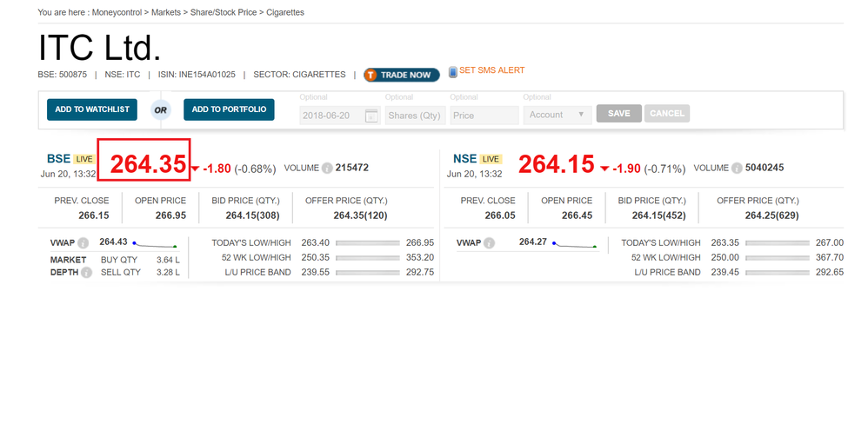This screenshot has height=437, width=868.
Task: Click BSE open price value 266.95
Action: tap(170, 215)
